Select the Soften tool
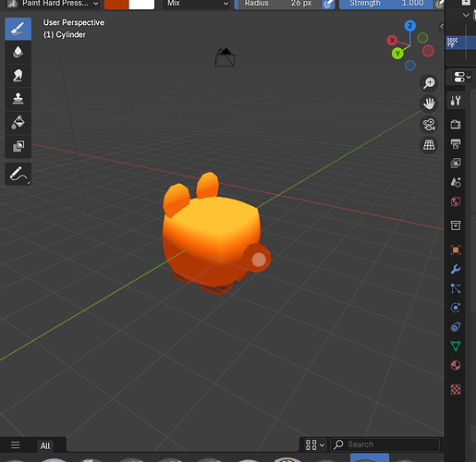476x462 pixels. point(18,52)
